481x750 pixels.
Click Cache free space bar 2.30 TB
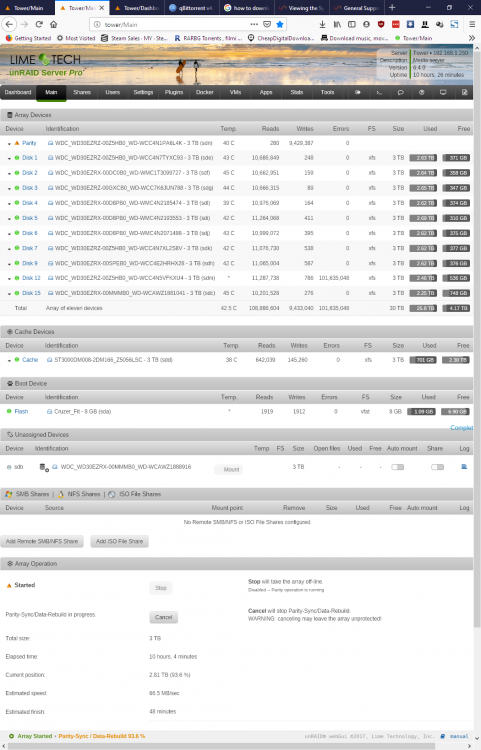pos(456,360)
